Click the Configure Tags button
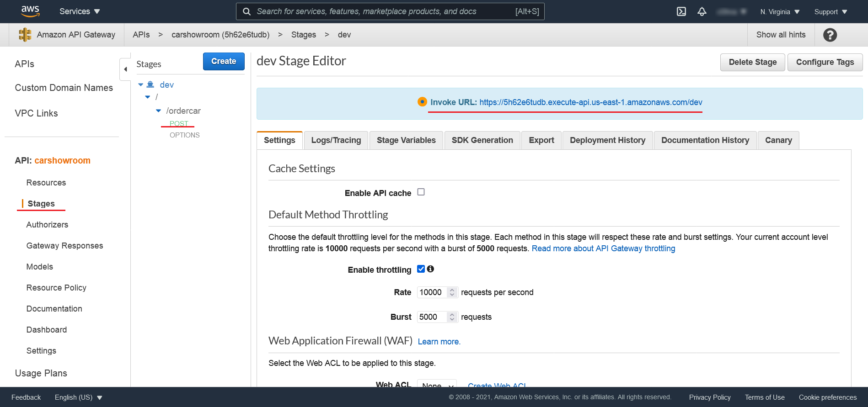The image size is (868, 407). point(825,62)
